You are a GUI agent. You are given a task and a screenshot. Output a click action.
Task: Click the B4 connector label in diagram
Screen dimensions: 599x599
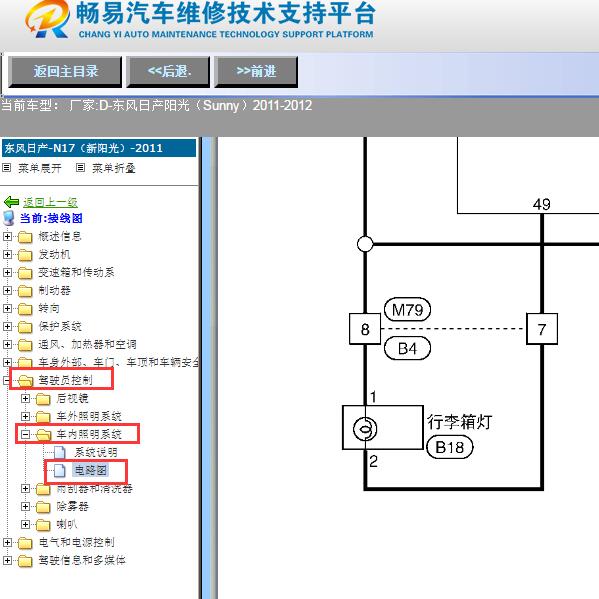[407, 348]
